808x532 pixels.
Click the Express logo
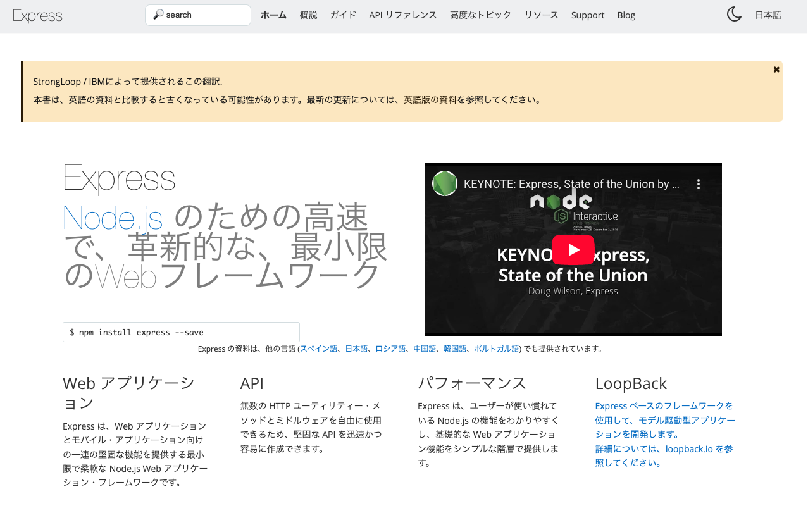click(x=37, y=15)
